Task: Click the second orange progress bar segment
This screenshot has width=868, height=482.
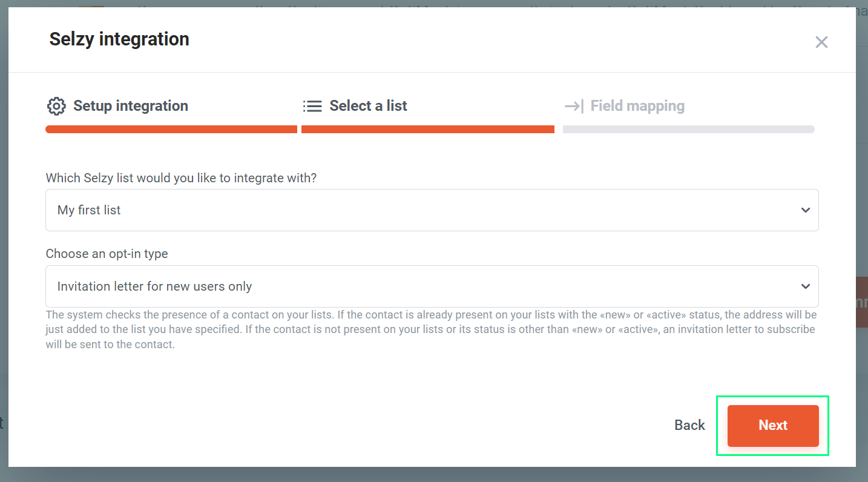Action: pyautogui.click(x=428, y=129)
